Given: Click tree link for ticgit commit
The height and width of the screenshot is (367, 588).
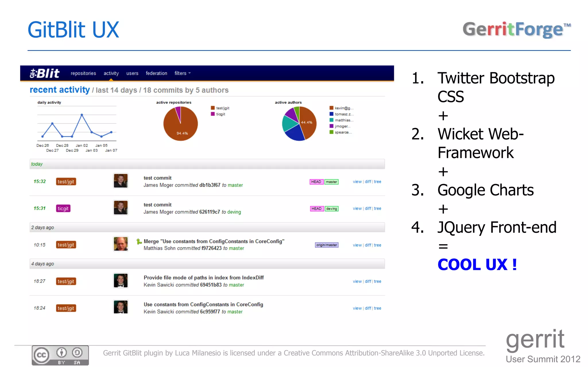Looking at the screenshot, I should [x=378, y=208].
